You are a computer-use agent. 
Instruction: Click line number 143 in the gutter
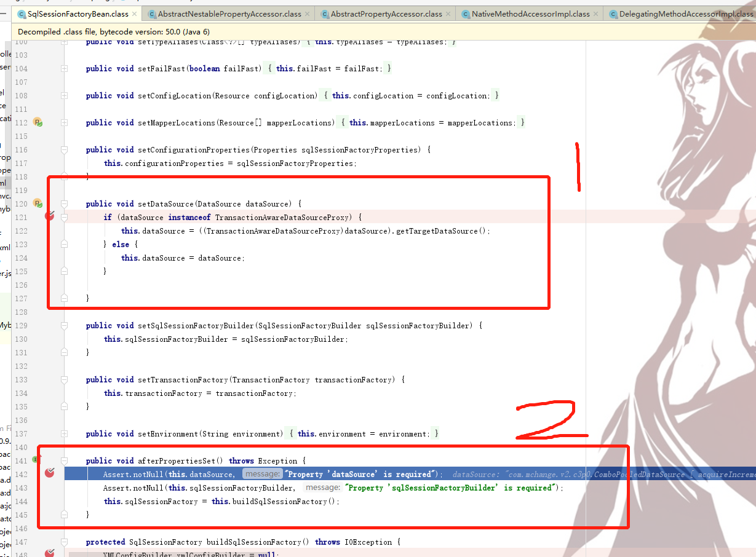pos(21,488)
